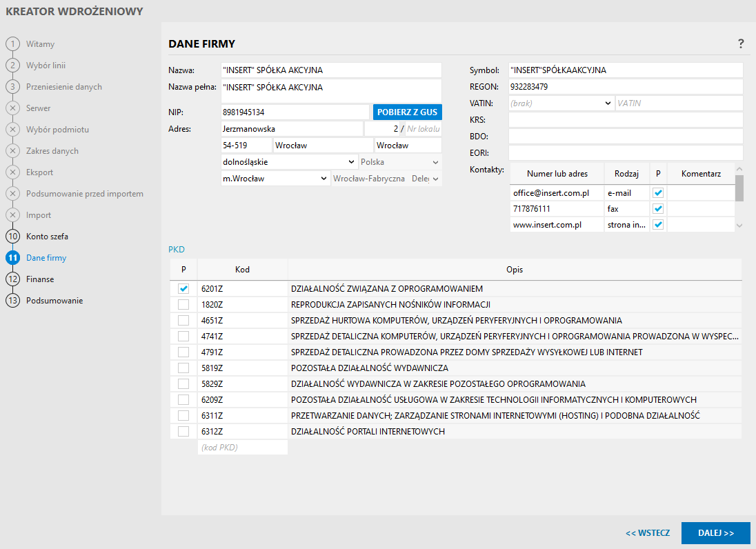Open the country dropdown showing Polska
The image size is (756, 549).
tap(400, 162)
